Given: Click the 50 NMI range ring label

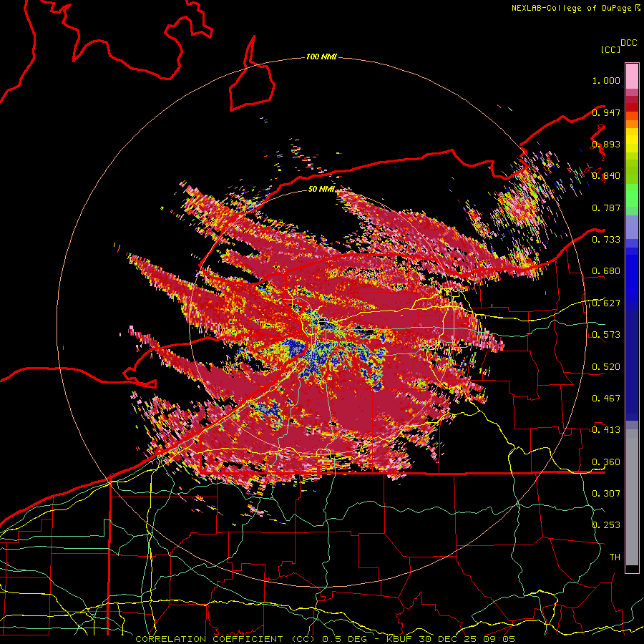Looking at the screenshot, I should tap(321, 190).
